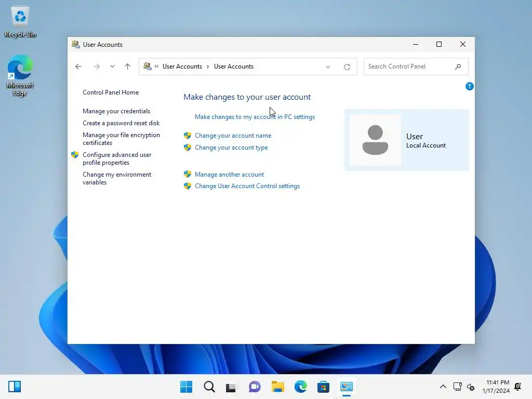Open Change User Account Control settings
The width and height of the screenshot is (532, 399).
click(x=247, y=186)
